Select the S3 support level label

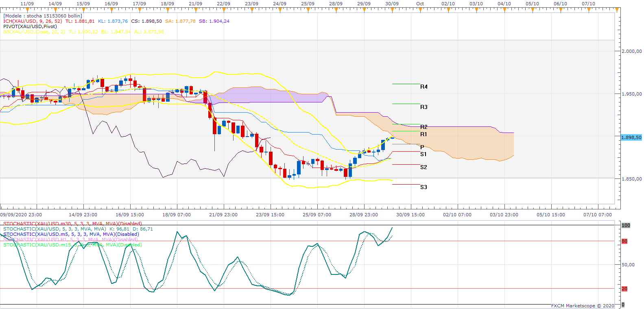tap(424, 187)
